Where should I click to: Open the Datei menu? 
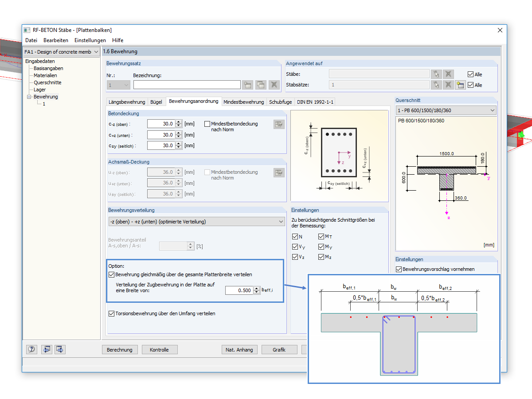pyautogui.click(x=31, y=40)
